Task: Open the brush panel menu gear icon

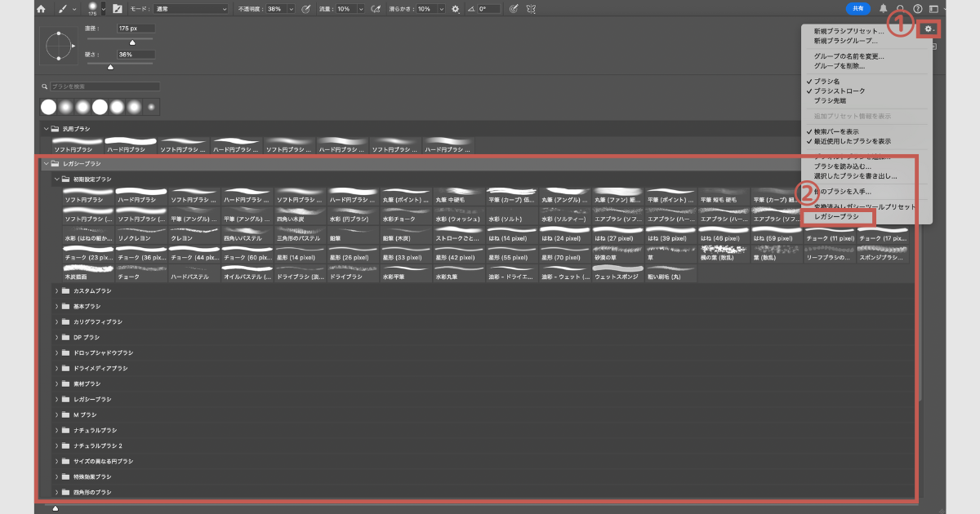Action: pos(929,29)
